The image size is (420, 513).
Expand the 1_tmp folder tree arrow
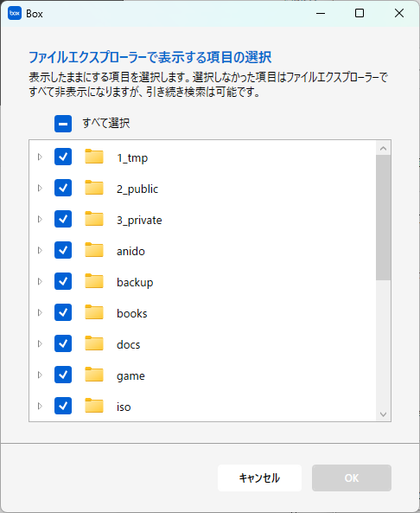point(40,157)
